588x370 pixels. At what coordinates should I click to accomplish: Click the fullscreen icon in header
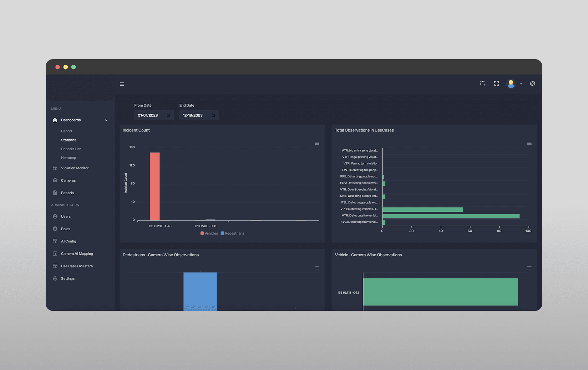(x=496, y=83)
